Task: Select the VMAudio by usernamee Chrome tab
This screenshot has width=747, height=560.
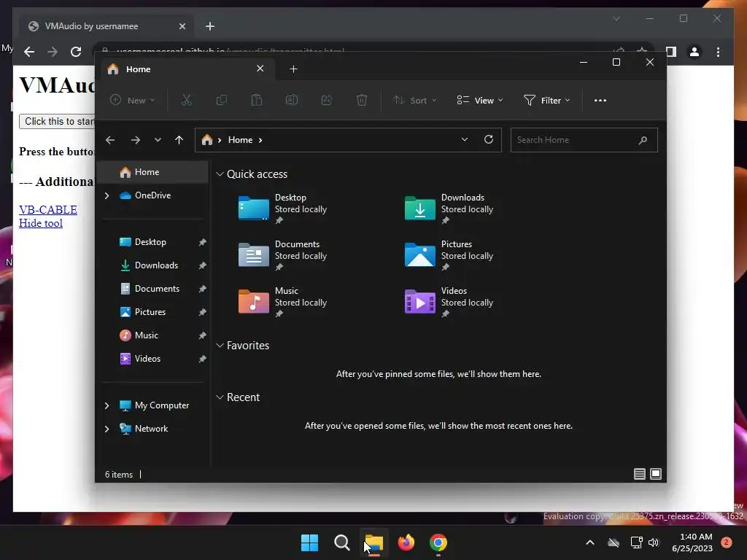Action: tap(106, 26)
